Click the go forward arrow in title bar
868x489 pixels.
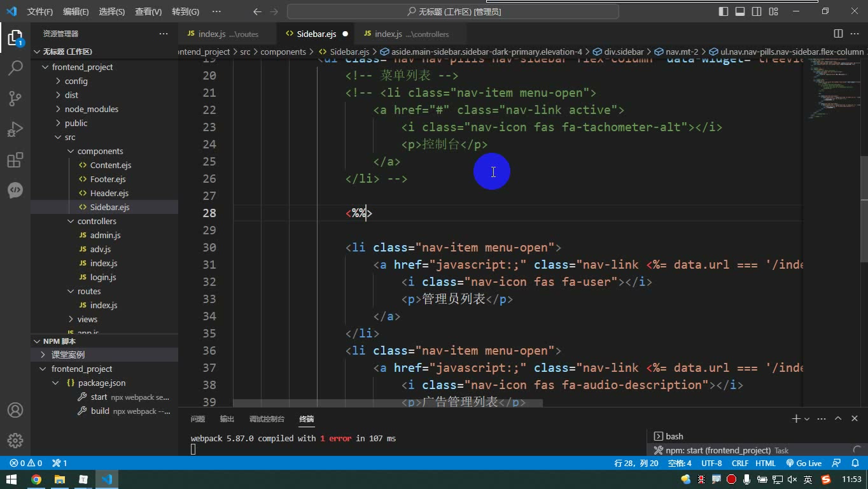(274, 11)
